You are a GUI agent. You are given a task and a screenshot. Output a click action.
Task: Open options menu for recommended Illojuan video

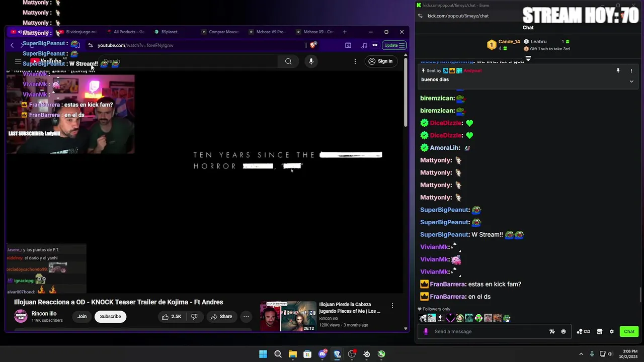point(392,305)
